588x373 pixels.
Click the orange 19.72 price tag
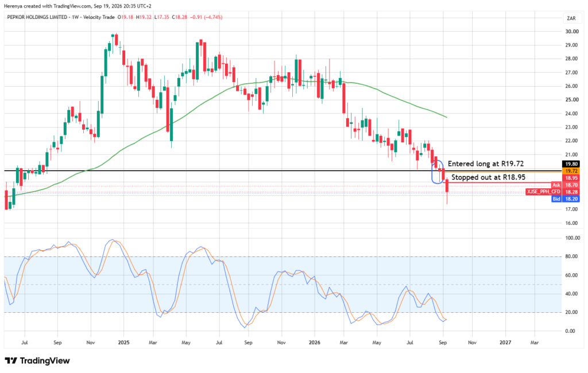(571, 171)
